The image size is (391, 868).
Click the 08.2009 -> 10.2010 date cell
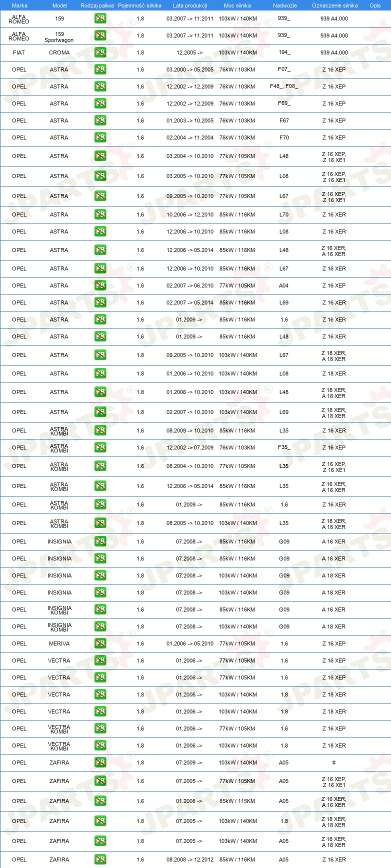pos(190,430)
